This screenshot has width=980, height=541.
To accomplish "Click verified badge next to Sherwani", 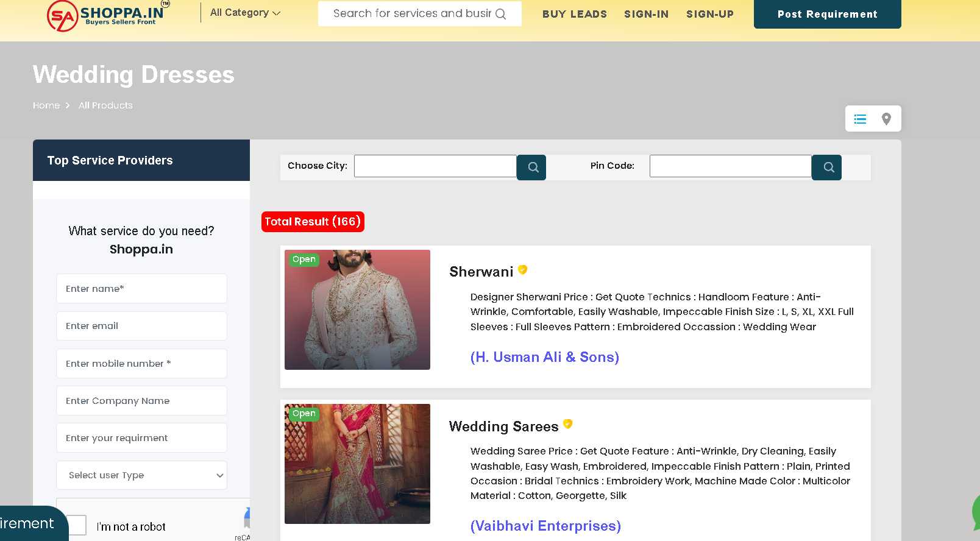I will click(x=522, y=270).
